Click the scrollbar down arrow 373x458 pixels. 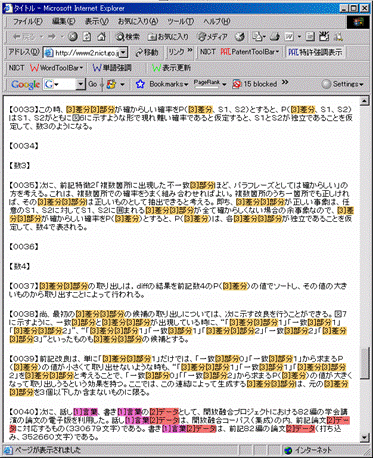click(364, 438)
